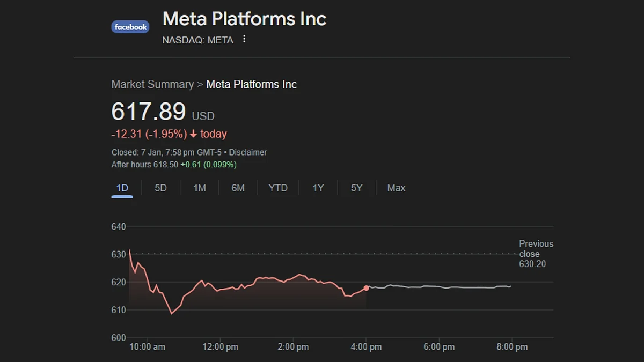Screen dimensions: 644x362
Task: Select the 1D time range tab
Action: tap(122, 188)
